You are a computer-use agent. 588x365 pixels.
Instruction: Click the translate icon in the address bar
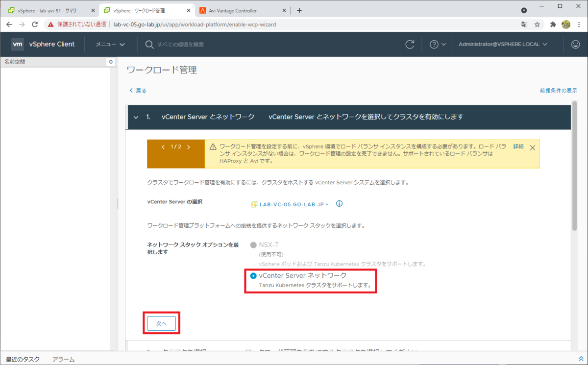coord(524,24)
